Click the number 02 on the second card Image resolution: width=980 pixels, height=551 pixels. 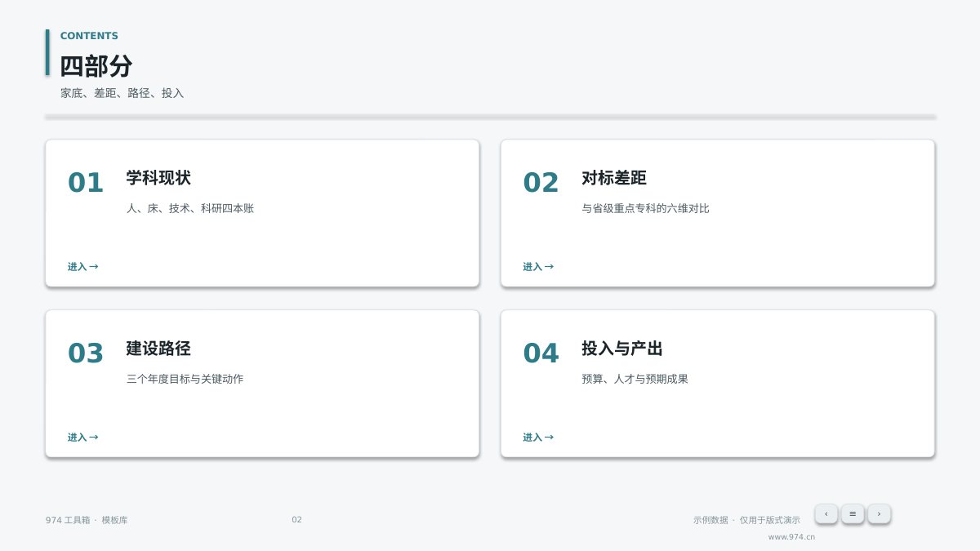541,183
